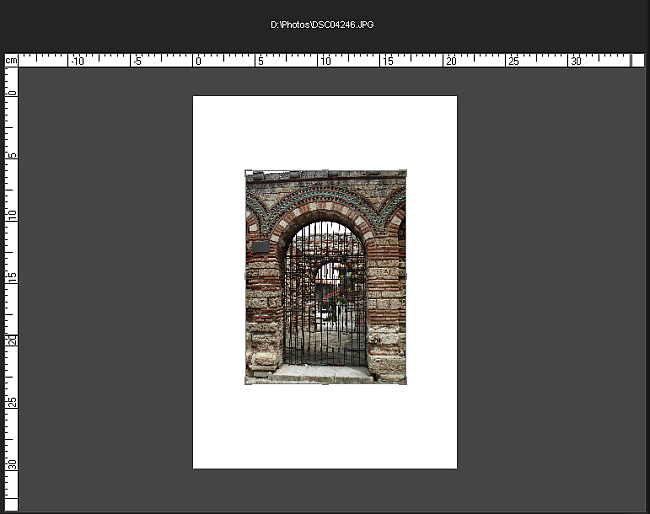Click the cm unit box of the rulers
This screenshot has width=650, height=514.
(12, 61)
